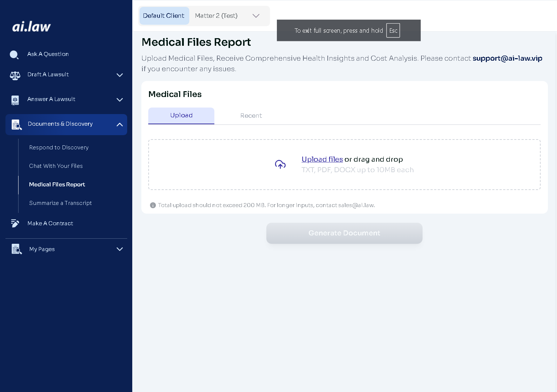Screen dimensions: 557x392
Task: Expand the Draft A Lawsuit chevron
Action: click(x=120, y=75)
